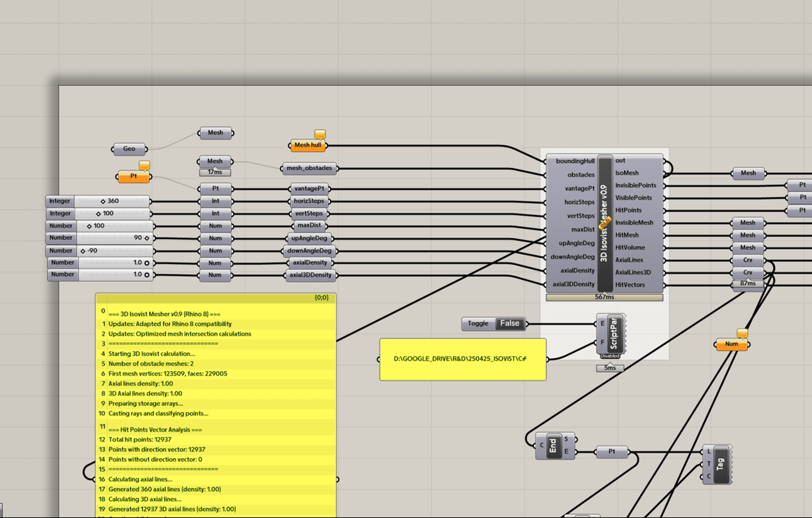The width and height of the screenshot is (812, 518).
Task: Click the HitVolume output of Isovist Mesher
Action: tap(630, 247)
